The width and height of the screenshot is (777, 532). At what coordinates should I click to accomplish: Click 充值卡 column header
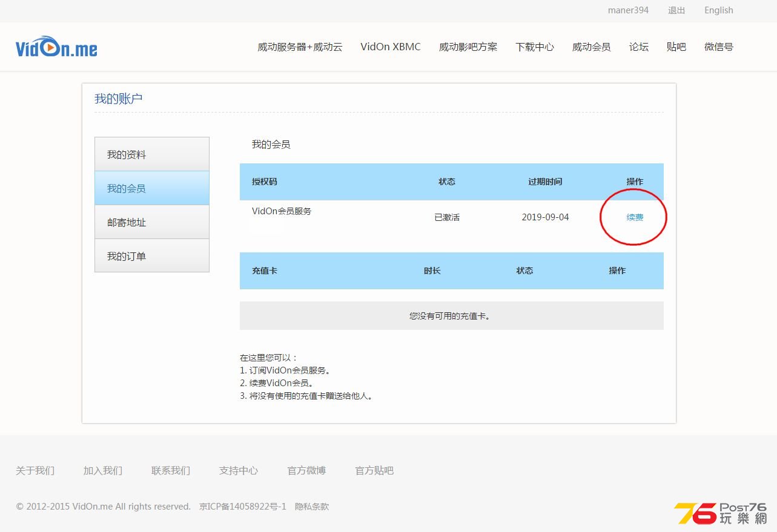[x=265, y=271]
